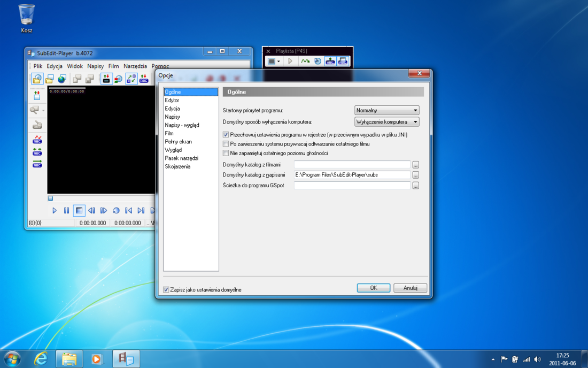588x368 pixels.
Task: Click the blue disc icon in Playlista
Action: 318,61
